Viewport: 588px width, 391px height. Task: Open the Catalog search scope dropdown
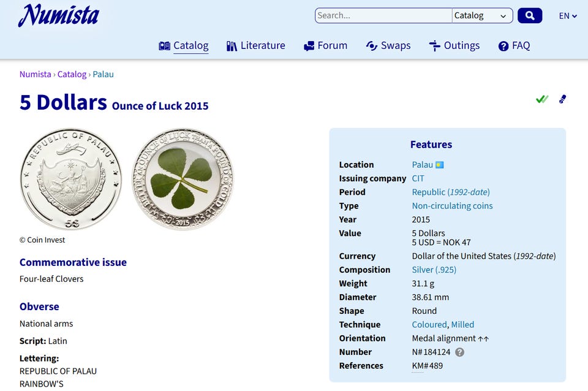[x=482, y=15]
